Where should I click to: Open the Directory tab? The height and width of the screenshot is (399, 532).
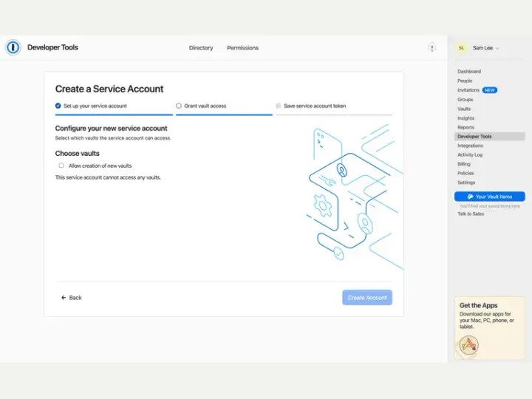click(201, 48)
